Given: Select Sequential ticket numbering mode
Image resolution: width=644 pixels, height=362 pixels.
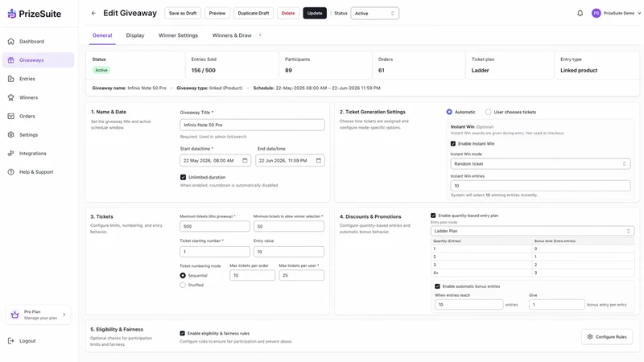Looking at the screenshot, I should [183, 275].
